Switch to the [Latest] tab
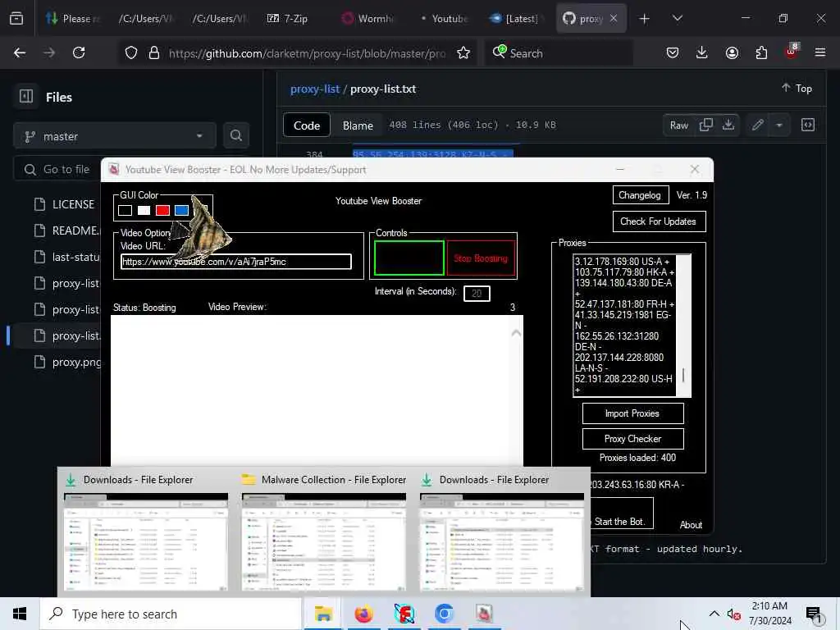The image size is (840, 630). 515,19
